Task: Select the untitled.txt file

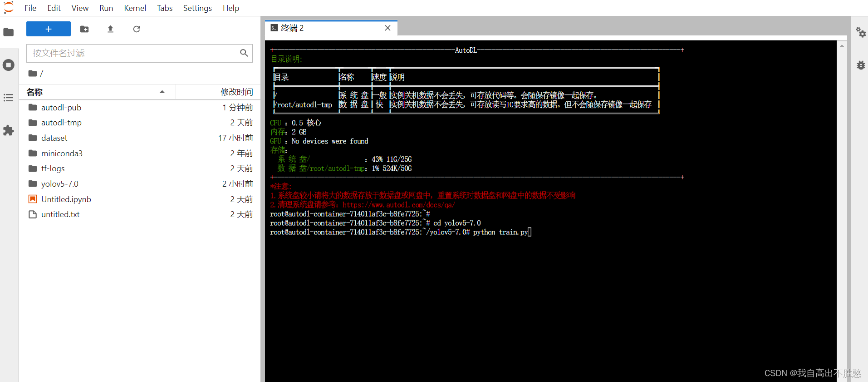Action: (x=140, y=214)
